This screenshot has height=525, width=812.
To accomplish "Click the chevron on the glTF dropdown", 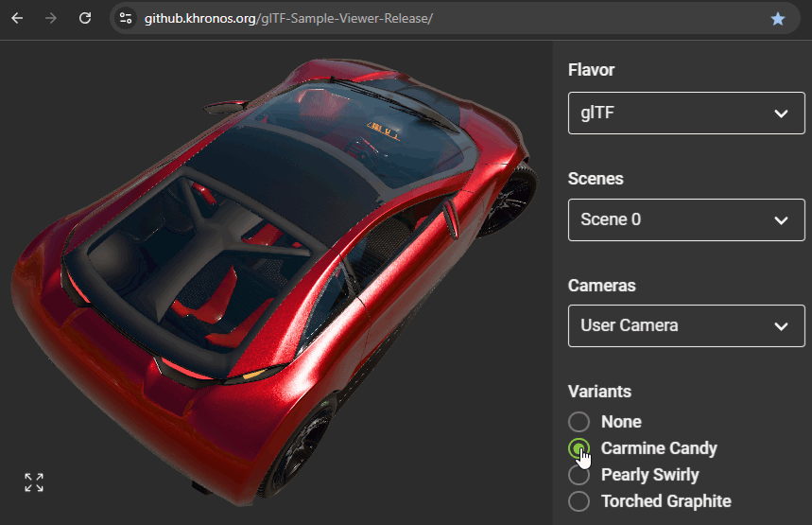I will click(781, 114).
